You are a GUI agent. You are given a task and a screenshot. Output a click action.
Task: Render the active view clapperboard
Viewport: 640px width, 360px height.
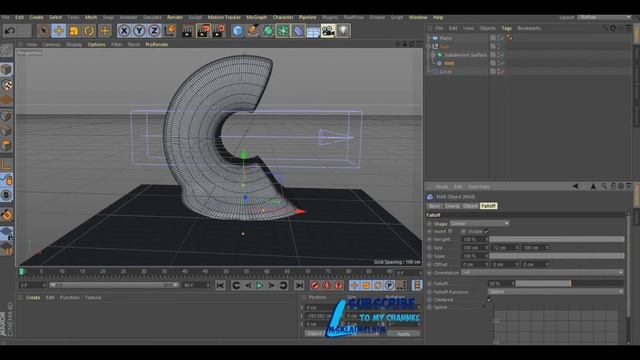click(x=187, y=31)
